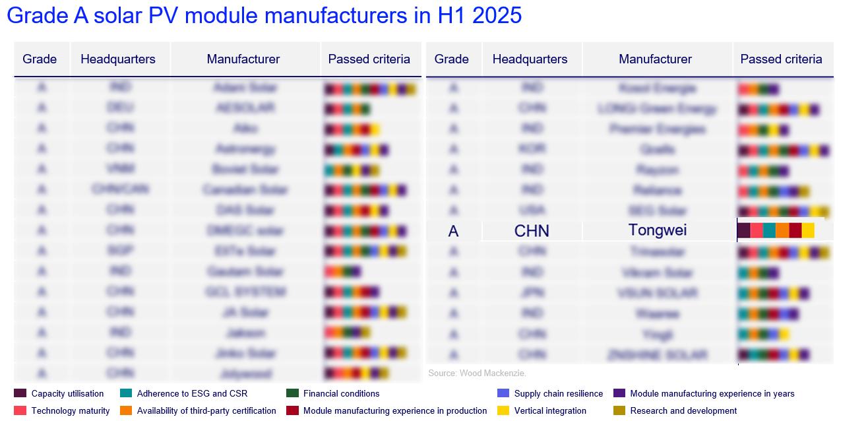Click the Vertical integration legend swatch
Viewport: 868px width, 421px height.
pos(503,411)
